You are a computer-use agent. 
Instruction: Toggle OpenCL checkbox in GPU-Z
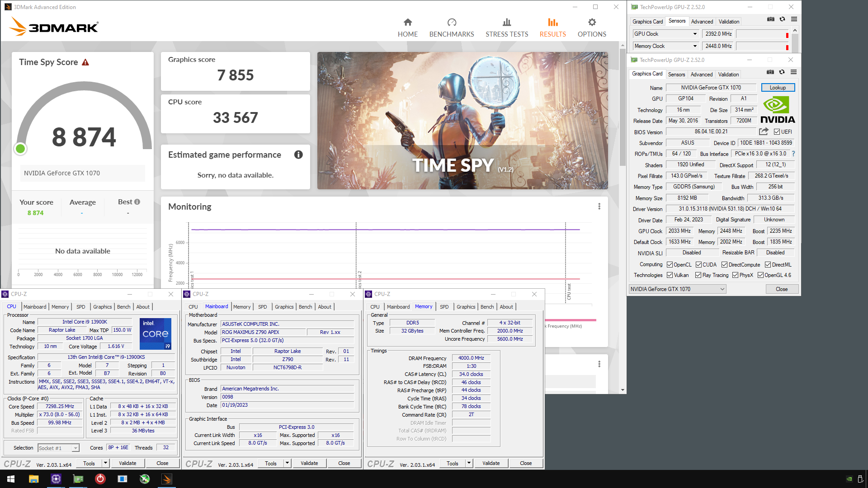click(670, 265)
